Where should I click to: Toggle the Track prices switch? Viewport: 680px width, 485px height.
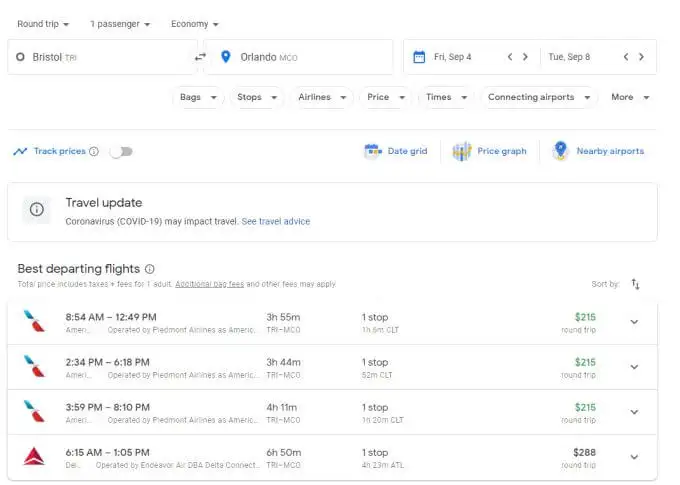(121, 151)
